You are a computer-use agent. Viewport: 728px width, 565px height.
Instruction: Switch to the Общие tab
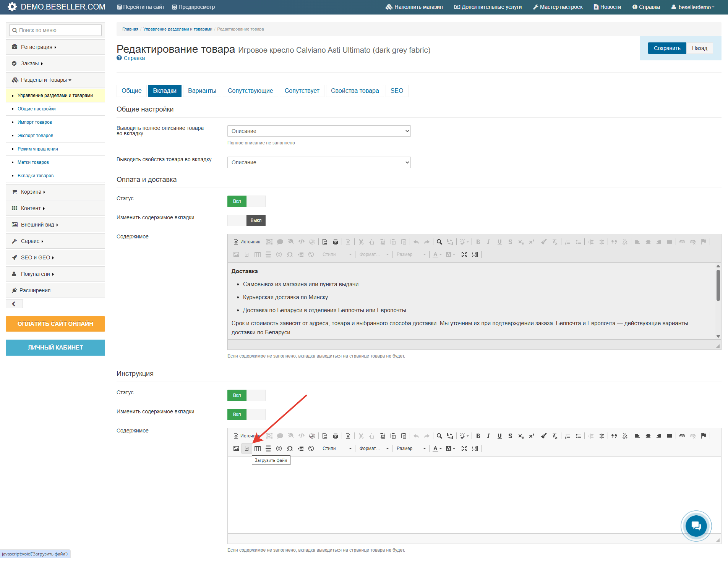pyautogui.click(x=131, y=91)
